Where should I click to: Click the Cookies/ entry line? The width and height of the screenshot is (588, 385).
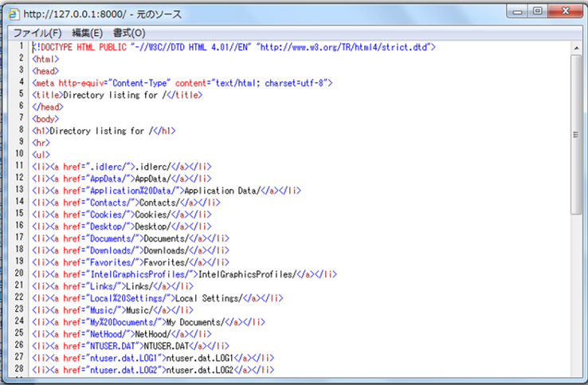click(x=121, y=215)
